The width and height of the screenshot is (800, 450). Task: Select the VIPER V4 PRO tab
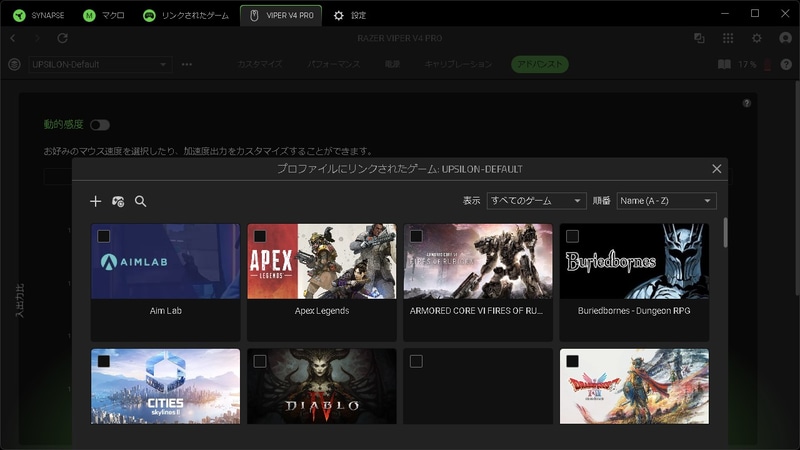pos(281,15)
